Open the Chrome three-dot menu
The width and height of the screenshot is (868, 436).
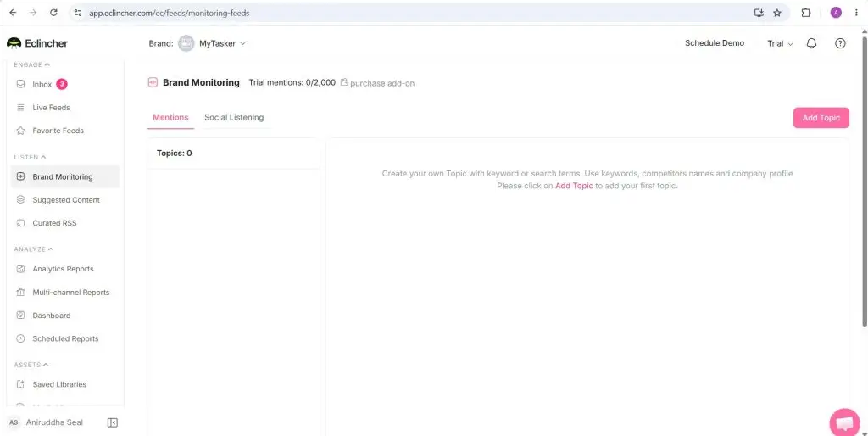856,13
